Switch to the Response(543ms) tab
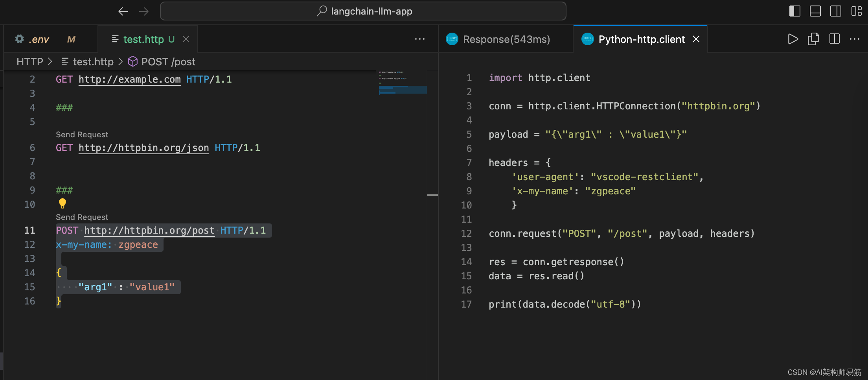 point(506,39)
